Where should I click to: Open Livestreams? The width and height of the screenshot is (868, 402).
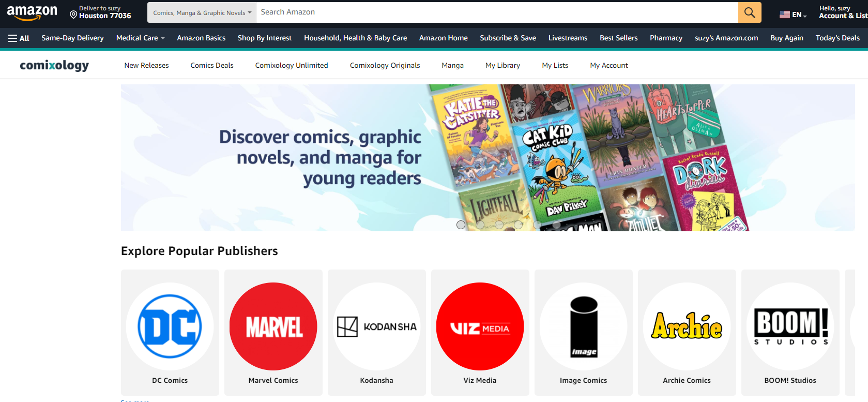568,38
